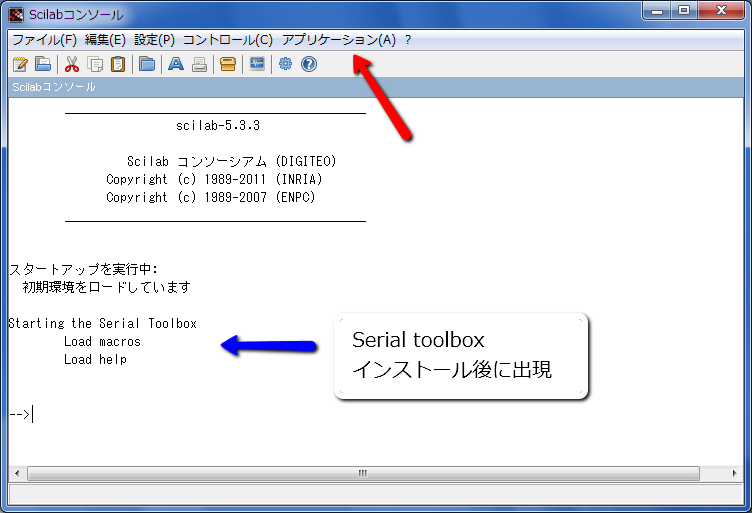Viewport: 752px width, 513px height.
Task: Open the ファイル(F) menu
Action: (x=44, y=40)
